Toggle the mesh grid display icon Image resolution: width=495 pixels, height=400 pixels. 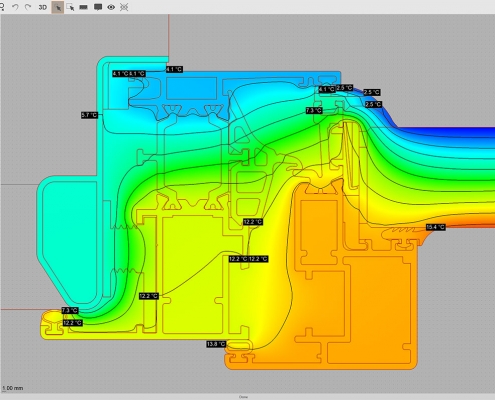pyautogui.click(x=124, y=7)
